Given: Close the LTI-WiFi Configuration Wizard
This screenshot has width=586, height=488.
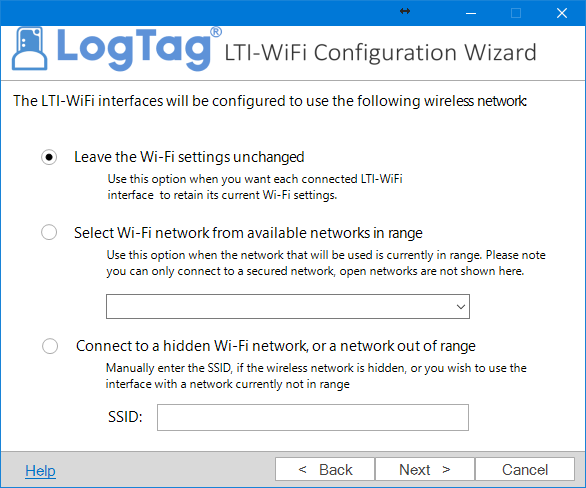Looking at the screenshot, I should (x=562, y=13).
